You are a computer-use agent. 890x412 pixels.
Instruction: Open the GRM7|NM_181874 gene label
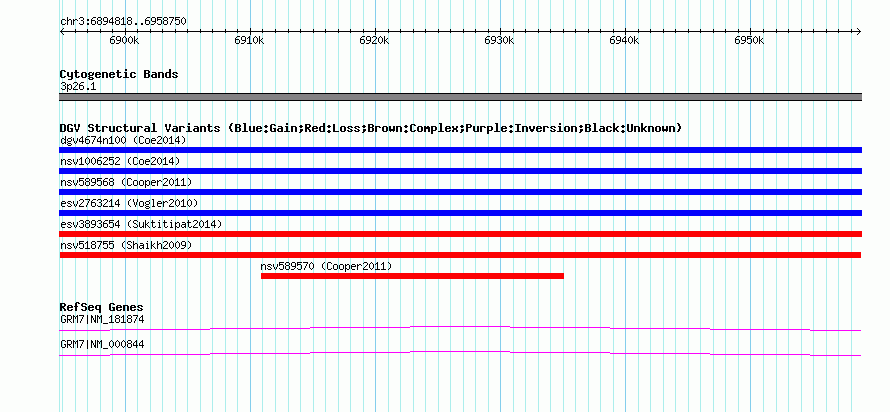[x=102, y=319]
